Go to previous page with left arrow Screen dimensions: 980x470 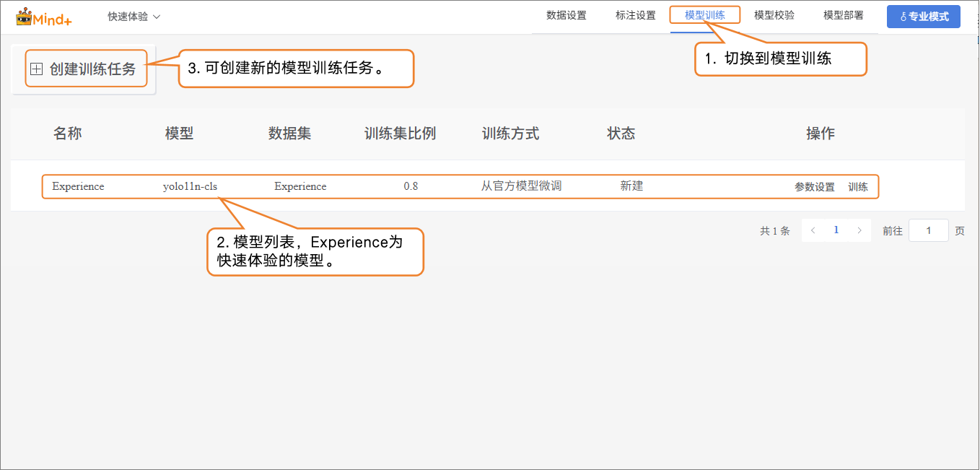coord(813,230)
